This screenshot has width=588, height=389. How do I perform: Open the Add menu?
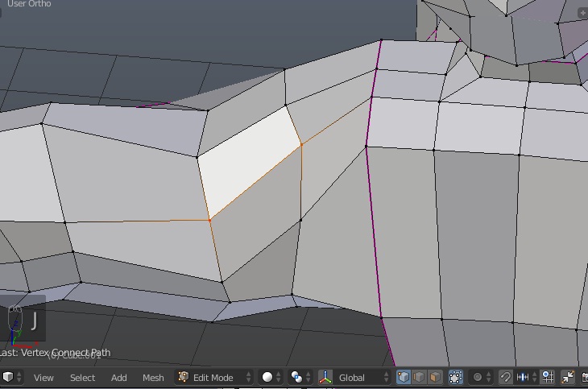pos(119,378)
